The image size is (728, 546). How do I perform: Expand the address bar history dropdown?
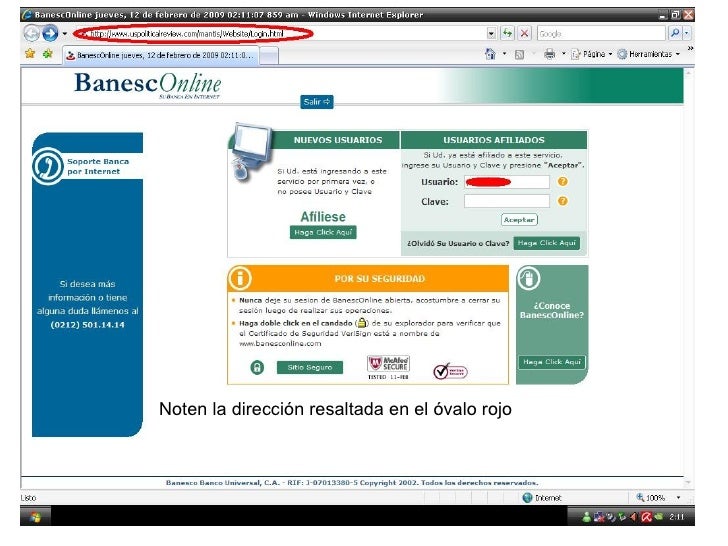click(491, 33)
